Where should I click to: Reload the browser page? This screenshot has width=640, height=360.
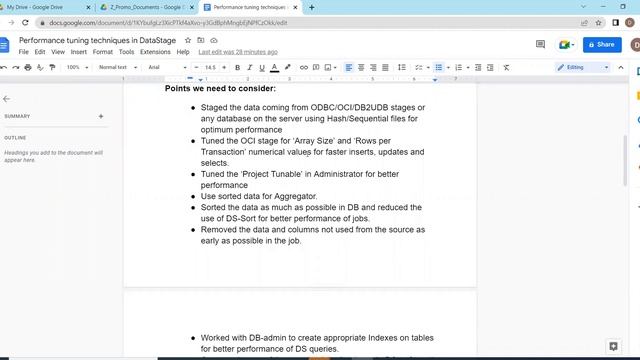point(25,23)
